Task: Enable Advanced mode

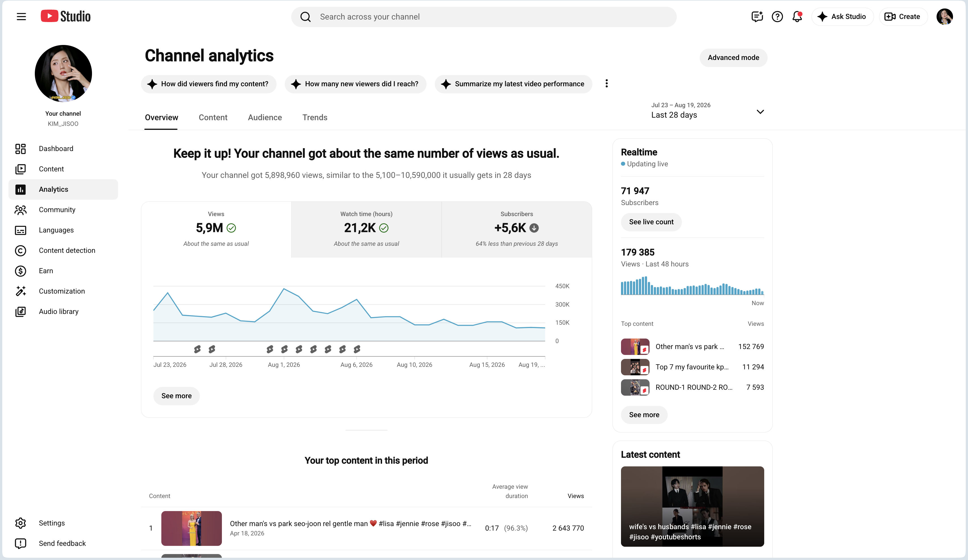Action: coord(733,58)
